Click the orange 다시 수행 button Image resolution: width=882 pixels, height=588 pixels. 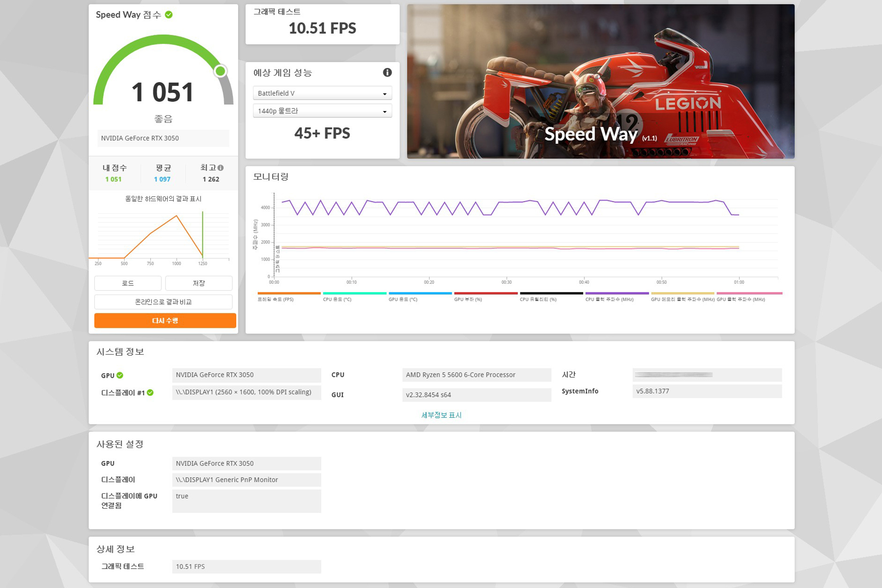[165, 320]
